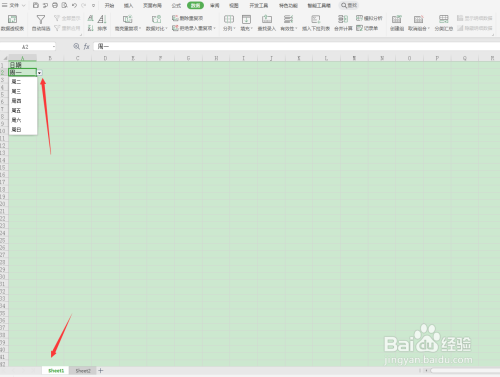Open the 排序 custom sort tool
The height and width of the screenshot is (377, 500).
click(102, 23)
